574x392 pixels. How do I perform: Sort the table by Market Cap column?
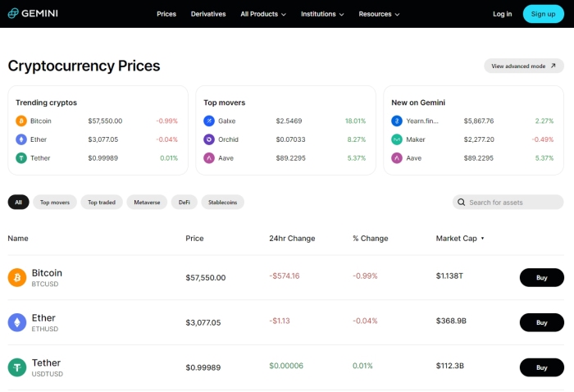(x=459, y=239)
